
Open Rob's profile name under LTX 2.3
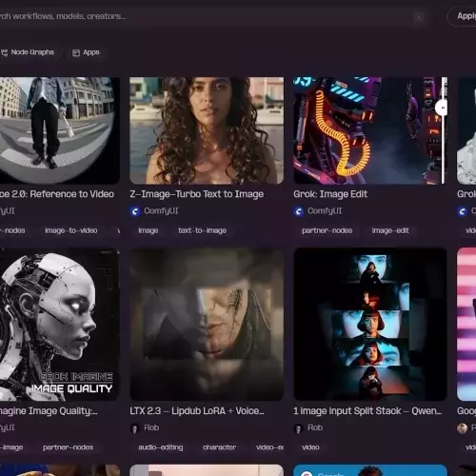tap(151, 427)
